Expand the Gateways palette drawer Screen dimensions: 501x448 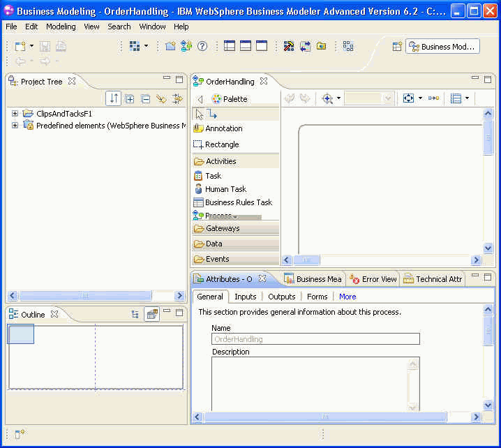[222, 228]
